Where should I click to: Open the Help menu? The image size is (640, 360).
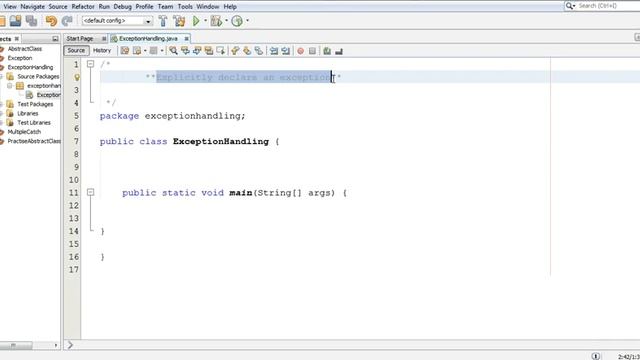230,7
